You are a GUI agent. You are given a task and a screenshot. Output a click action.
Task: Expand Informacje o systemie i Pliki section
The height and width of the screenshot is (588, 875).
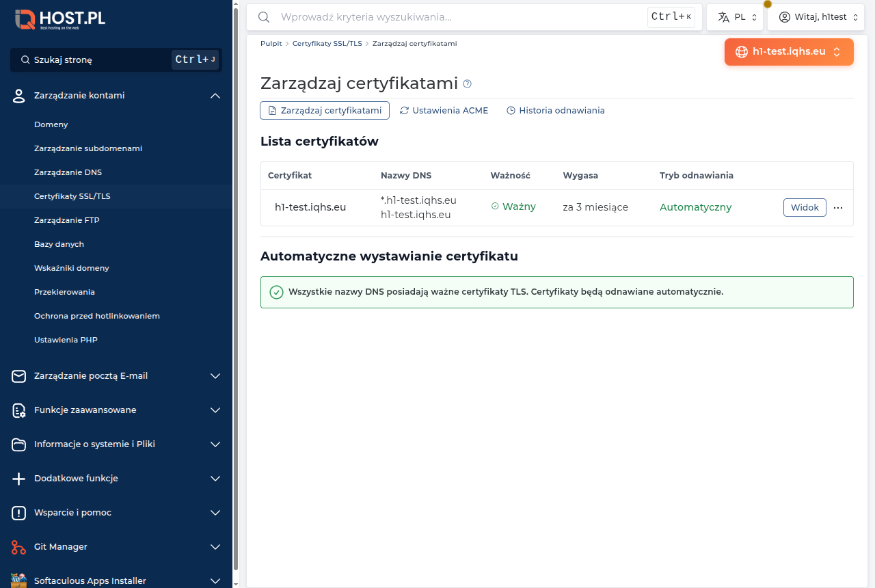tap(215, 444)
